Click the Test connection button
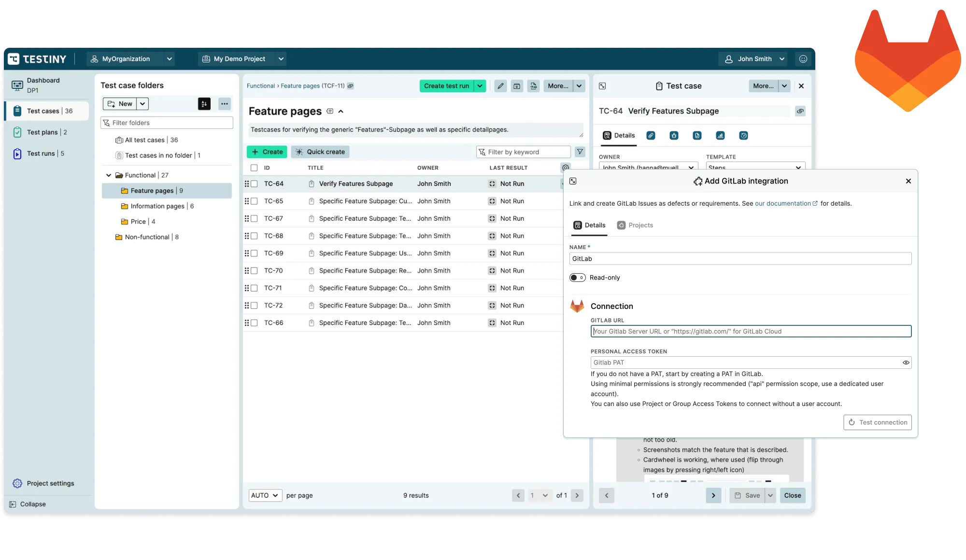966x560 pixels. click(878, 422)
